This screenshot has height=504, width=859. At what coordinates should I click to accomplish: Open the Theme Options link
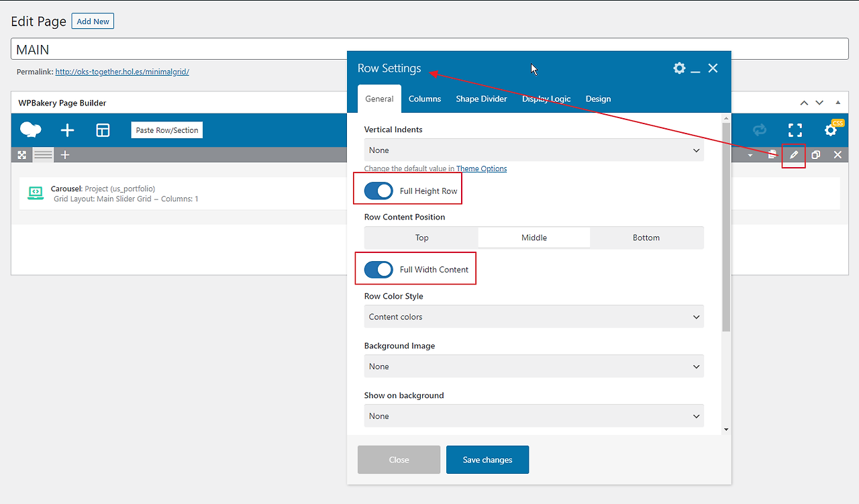point(482,168)
